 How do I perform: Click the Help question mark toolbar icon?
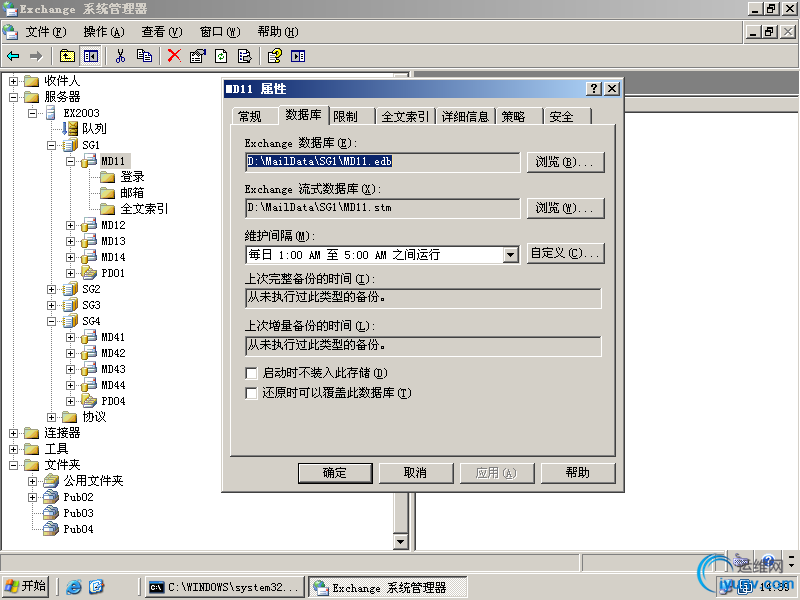pos(274,56)
